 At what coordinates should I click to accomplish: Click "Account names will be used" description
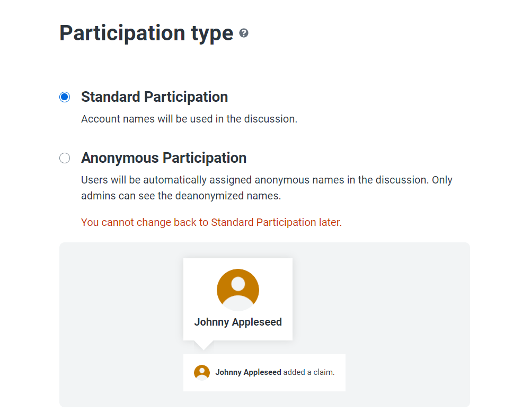189,119
